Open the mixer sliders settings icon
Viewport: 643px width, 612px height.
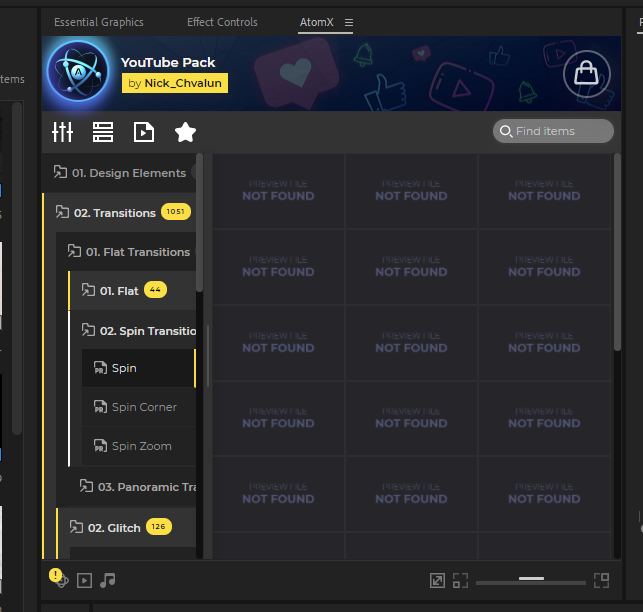63,132
